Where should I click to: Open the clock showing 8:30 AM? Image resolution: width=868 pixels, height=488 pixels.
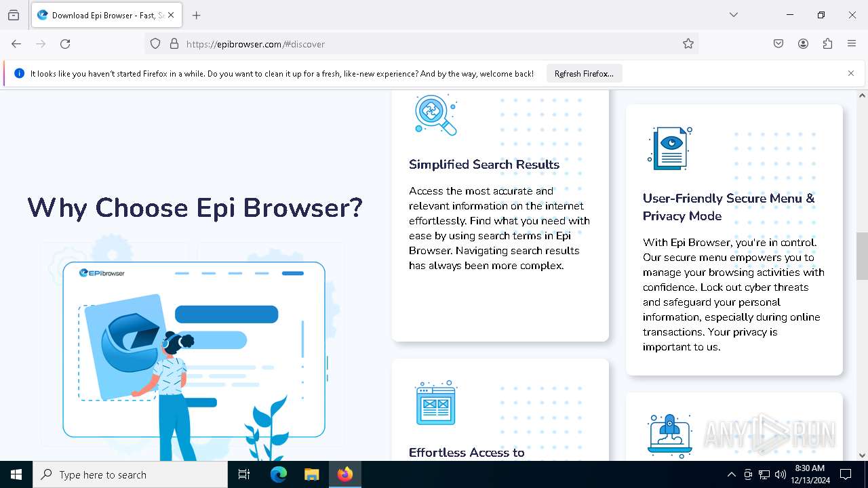point(810,474)
